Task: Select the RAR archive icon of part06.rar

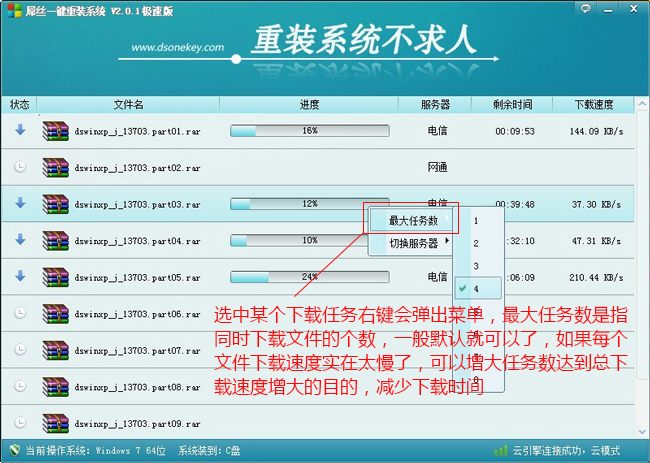Action: tap(56, 314)
